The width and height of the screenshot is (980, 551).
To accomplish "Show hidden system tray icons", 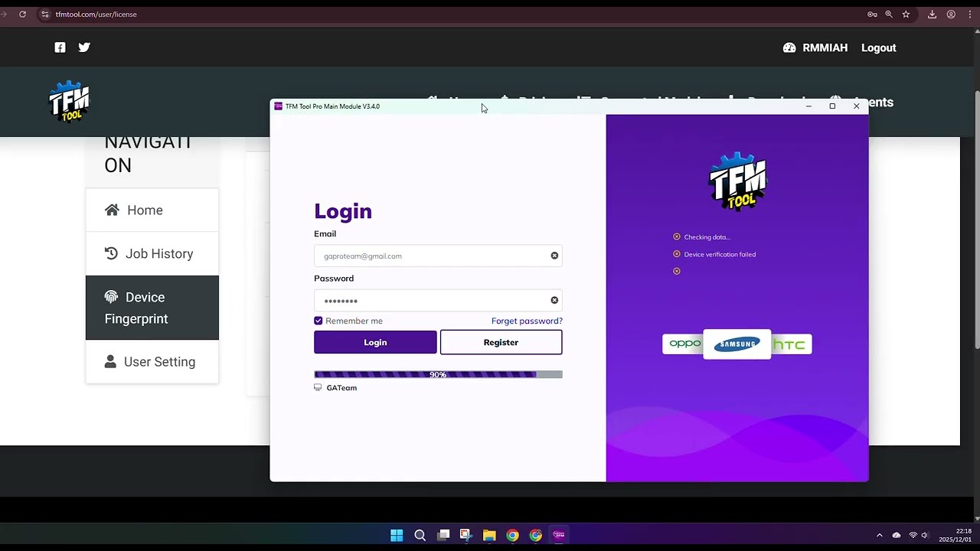I will (x=879, y=535).
